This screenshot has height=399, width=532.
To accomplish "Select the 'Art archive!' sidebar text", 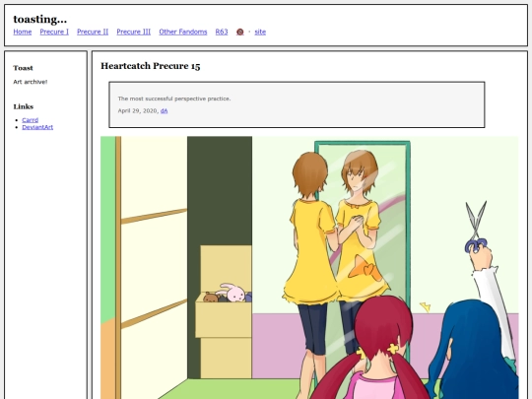I will tap(31, 82).
